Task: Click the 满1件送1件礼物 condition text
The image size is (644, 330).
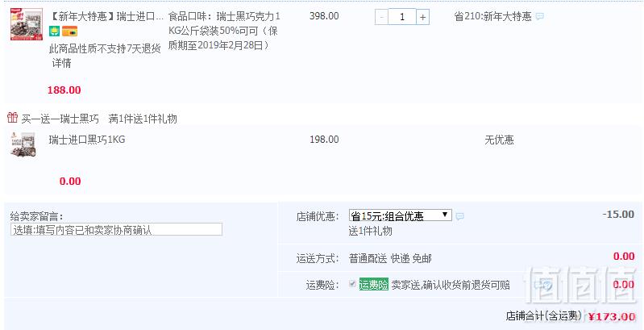Action: 143,119
